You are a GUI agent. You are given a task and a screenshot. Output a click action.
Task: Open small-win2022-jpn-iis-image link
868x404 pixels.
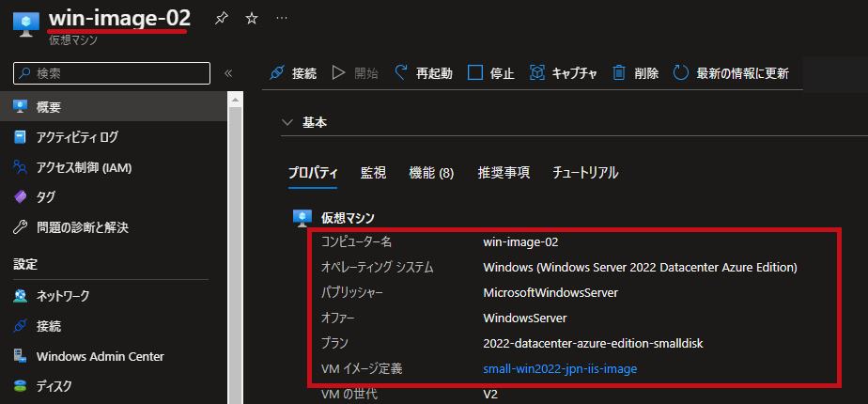[560, 368]
